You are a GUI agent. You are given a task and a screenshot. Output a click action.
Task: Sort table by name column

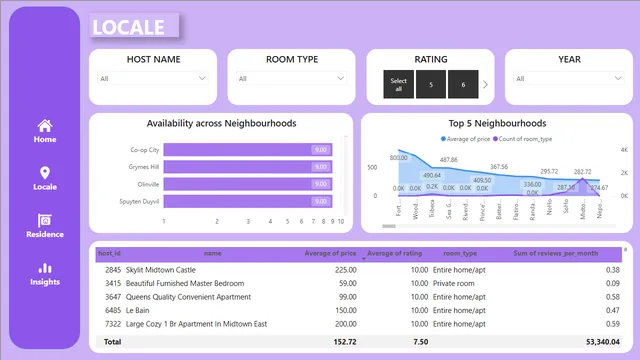pyautogui.click(x=212, y=253)
